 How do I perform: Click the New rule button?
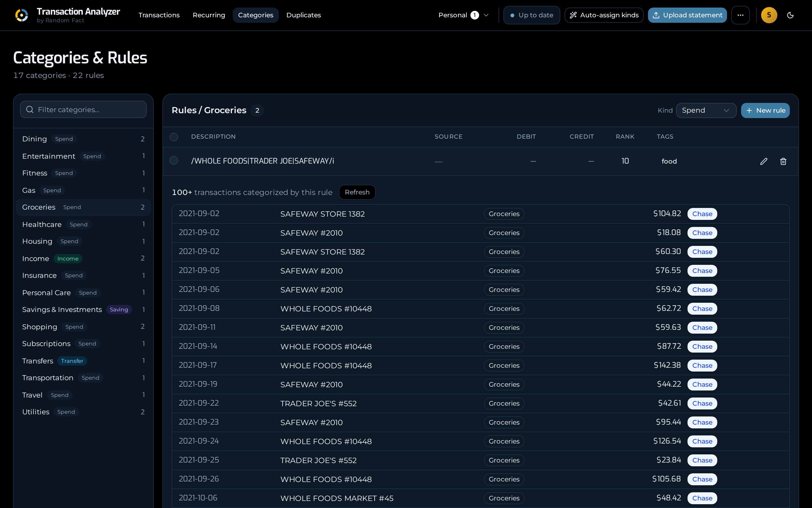[x=765, y=110]
